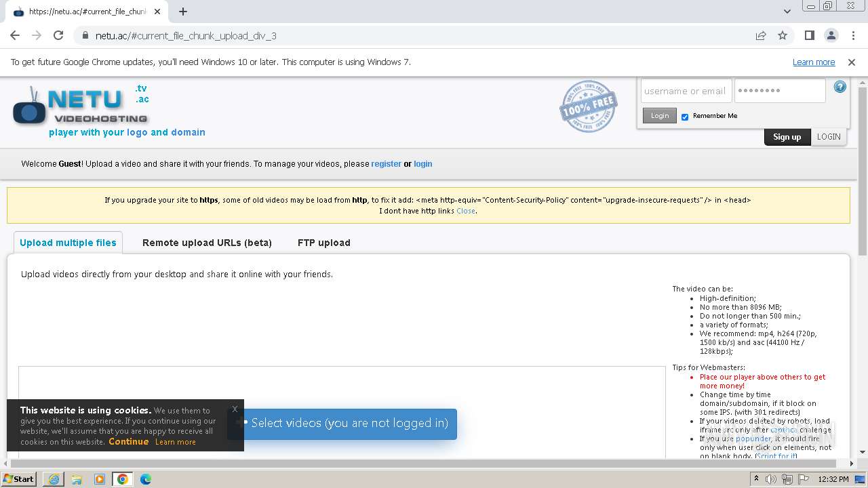
Task: Click the Action Center flag icon
Action: point(802,479)
